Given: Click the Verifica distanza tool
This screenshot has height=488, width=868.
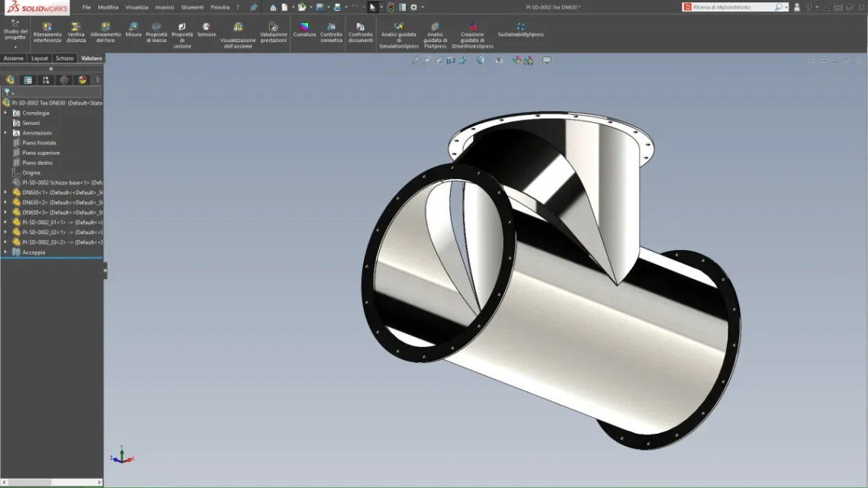Looking at the screenshot, I should (76, 27).
